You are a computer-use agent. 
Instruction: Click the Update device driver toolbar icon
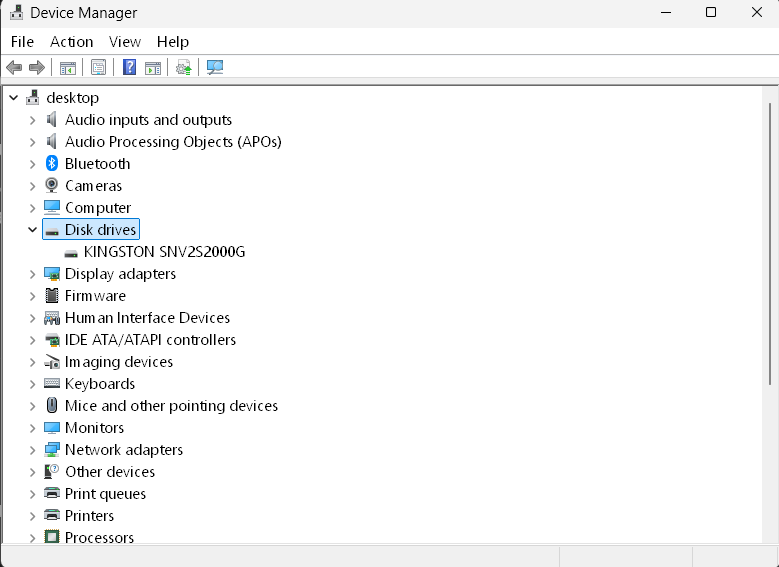click(183, 68)
